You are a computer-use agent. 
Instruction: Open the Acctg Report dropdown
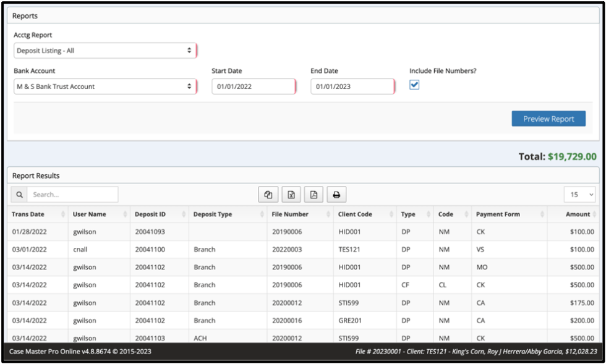[105, 50]
